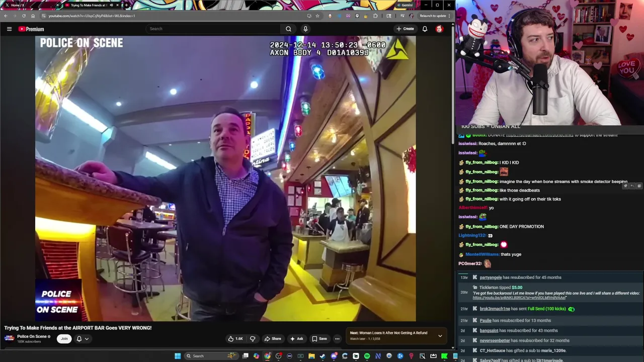This screenshot has width=644, height=362.
Task: Bookmark the page with the star icon
Action: pyautogui.click(x=317, y=16)
